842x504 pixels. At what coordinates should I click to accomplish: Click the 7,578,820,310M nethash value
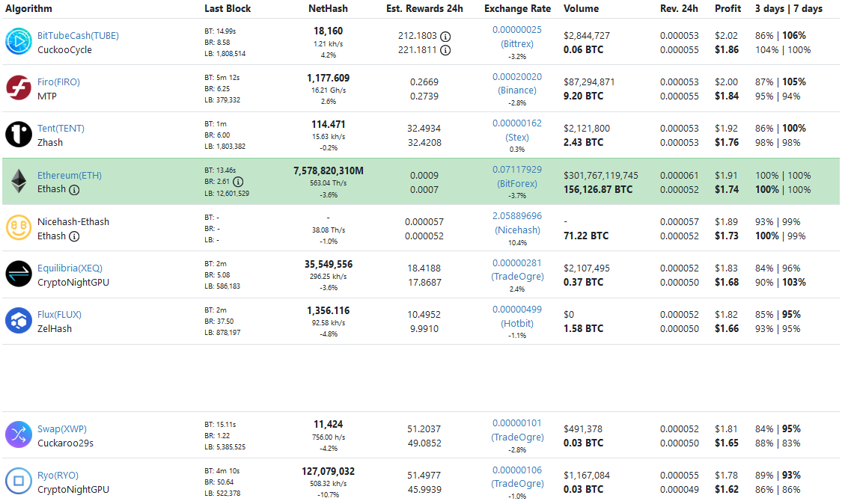click(328, 170)
